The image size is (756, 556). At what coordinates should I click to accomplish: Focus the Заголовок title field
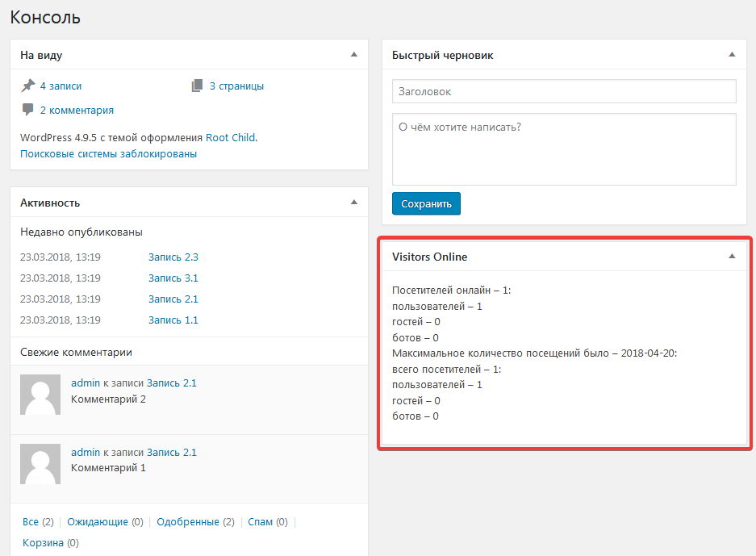(563, 91)
